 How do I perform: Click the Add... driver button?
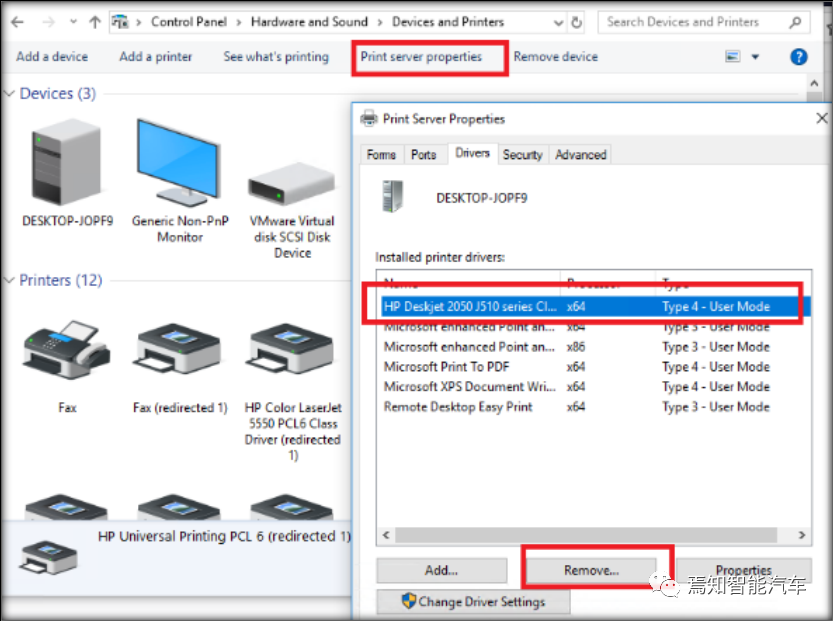coord(440,570)
